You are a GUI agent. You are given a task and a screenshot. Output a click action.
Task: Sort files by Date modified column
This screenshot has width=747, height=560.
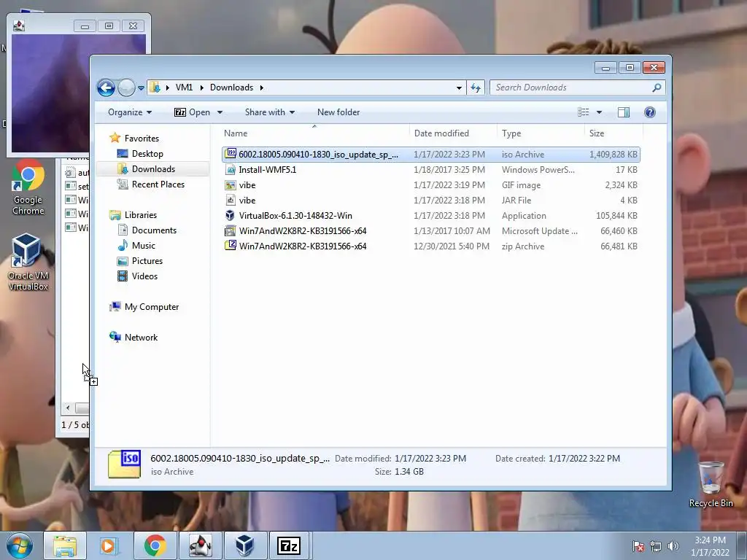(x=453, y=133)
